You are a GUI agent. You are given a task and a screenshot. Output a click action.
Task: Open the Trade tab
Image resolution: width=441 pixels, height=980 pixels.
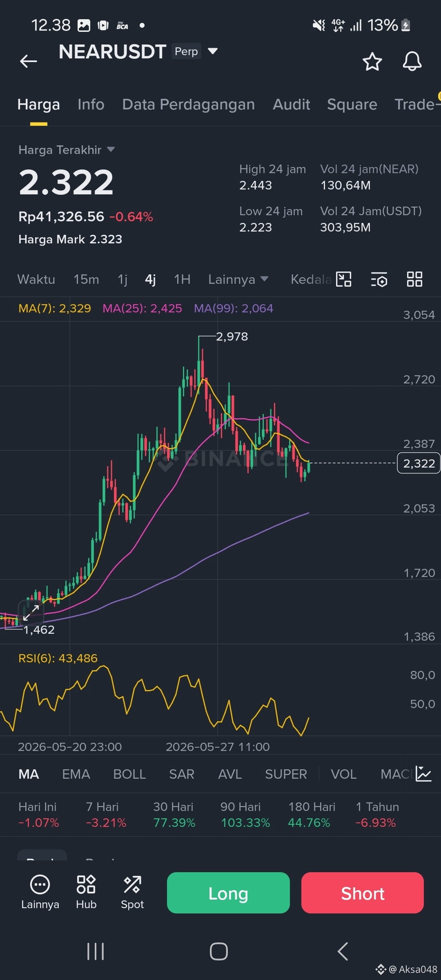click(416, 105)
